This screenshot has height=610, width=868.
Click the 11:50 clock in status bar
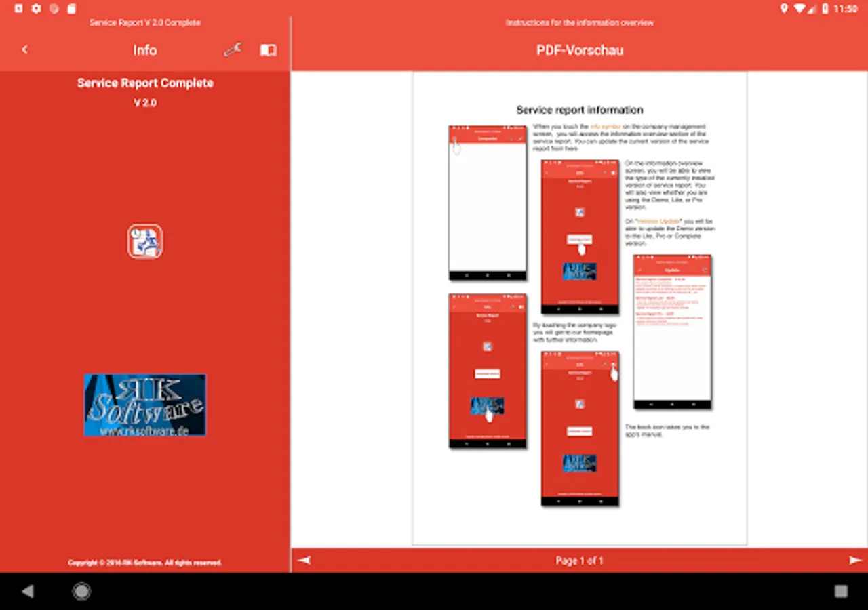pos(846,9)
